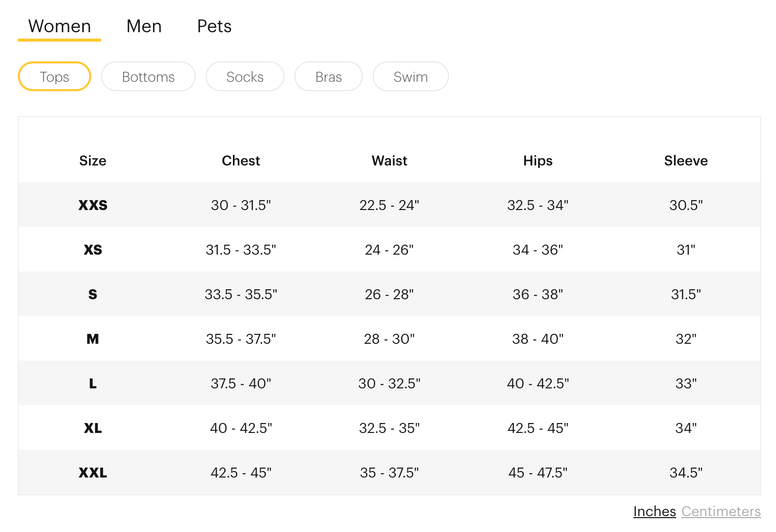Pick the Bras category pill
776x532 pixels.
pyautogui.click(x=329, y=77)
